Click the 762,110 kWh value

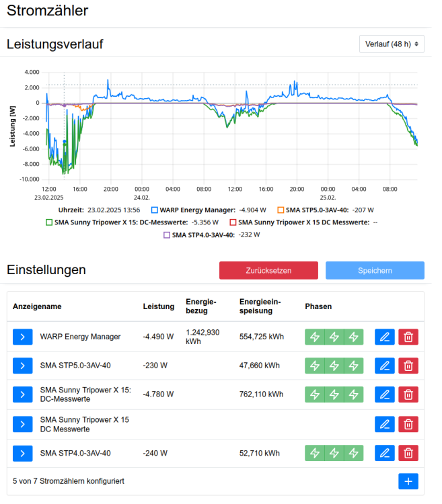pos(261,394)
